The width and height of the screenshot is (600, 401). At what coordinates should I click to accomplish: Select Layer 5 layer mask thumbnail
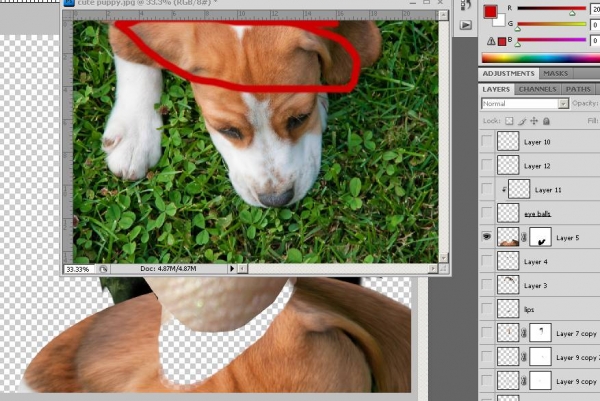tap(540, 237)
